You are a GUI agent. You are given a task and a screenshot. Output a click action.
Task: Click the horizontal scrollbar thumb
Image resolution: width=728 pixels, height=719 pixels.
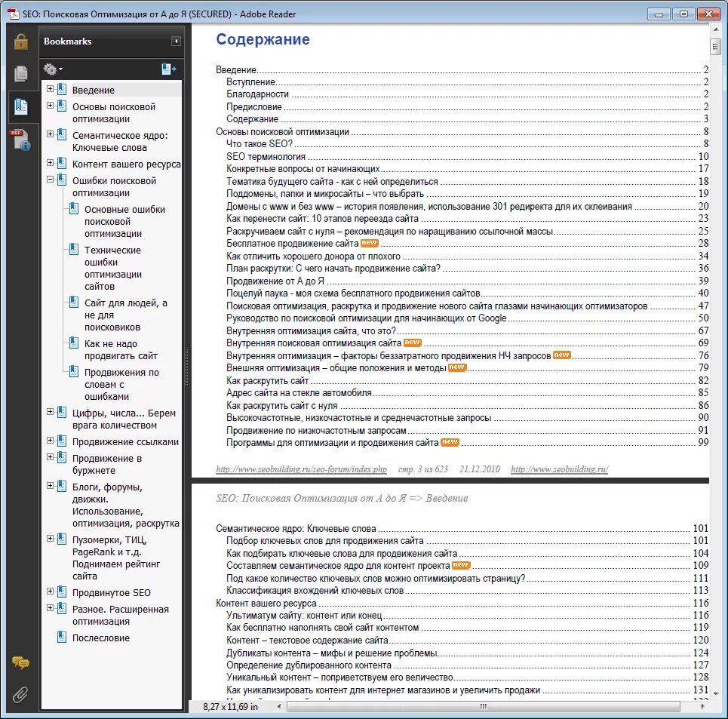pos(484,706)
